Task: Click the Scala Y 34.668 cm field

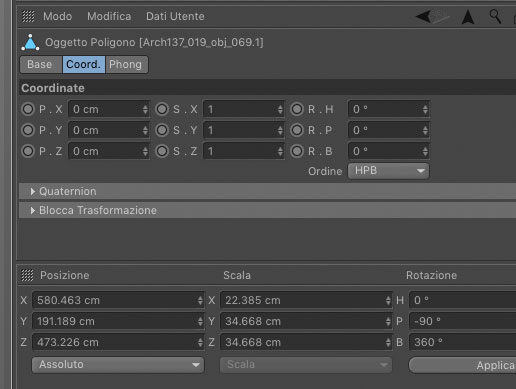Action: point(306,321)
